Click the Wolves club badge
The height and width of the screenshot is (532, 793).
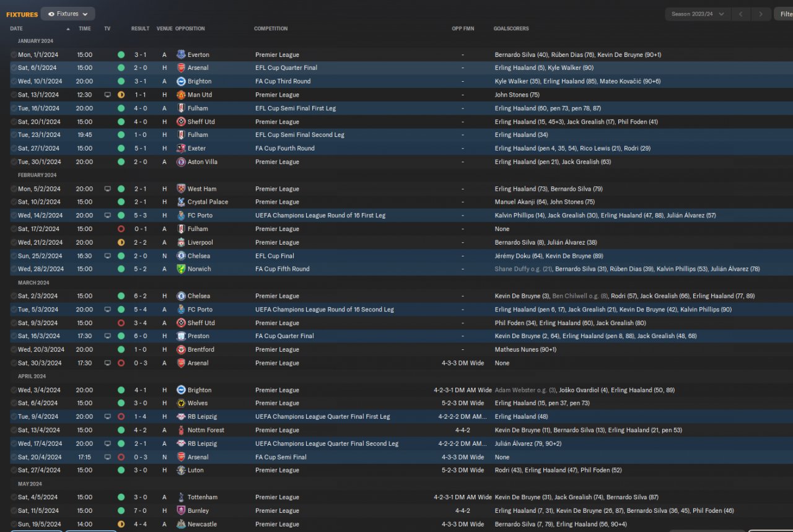coord(181,403)
